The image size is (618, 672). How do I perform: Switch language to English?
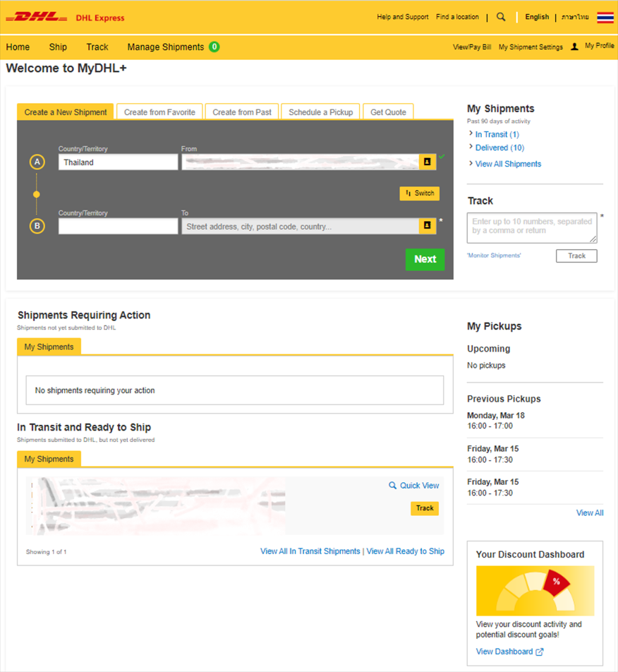(537, 17)
